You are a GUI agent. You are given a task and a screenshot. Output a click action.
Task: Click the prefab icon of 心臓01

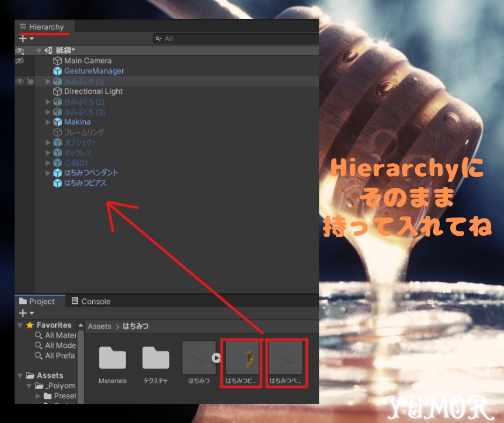[x=57, y=163]
